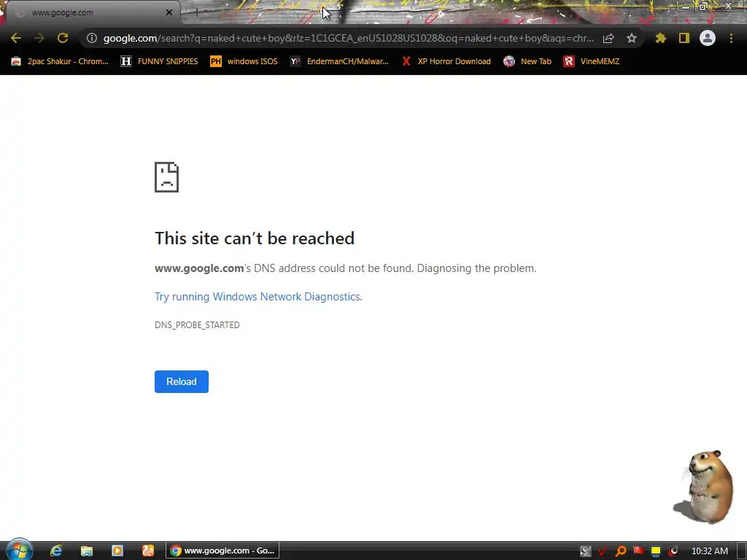The width and height of the screenshot is (747, 560).
Task: Open the 2pac Shakur bookmark
Action: 60,61
